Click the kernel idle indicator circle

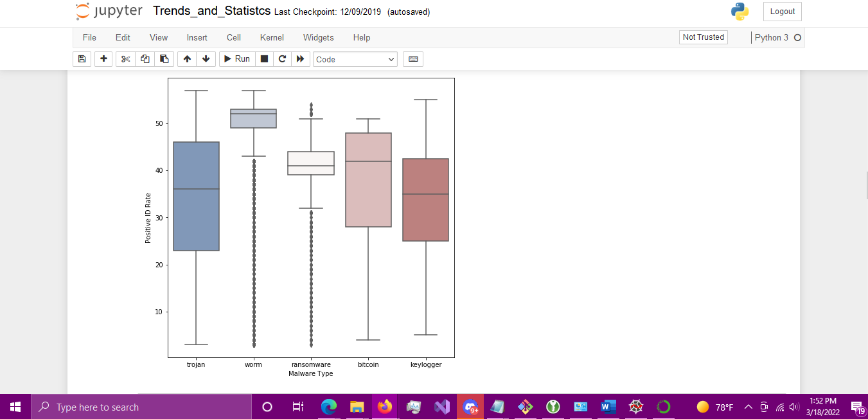pyautogui.click(x=797, y=37)
